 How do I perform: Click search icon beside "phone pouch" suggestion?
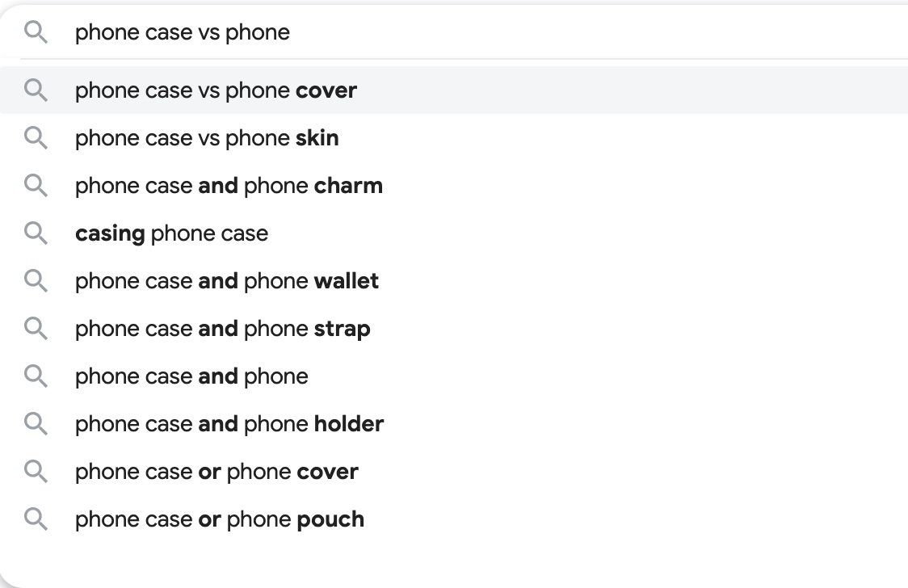click(x=36, y=519)
